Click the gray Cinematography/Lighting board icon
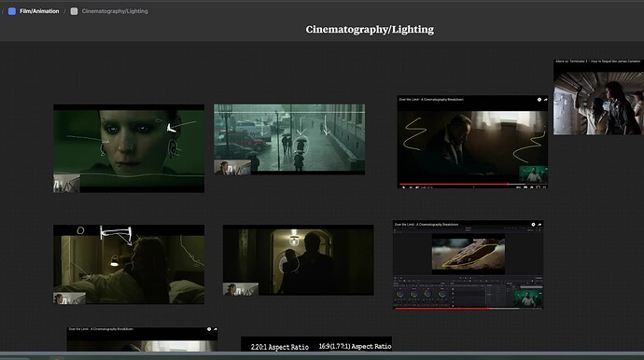 tap(74, 11)
